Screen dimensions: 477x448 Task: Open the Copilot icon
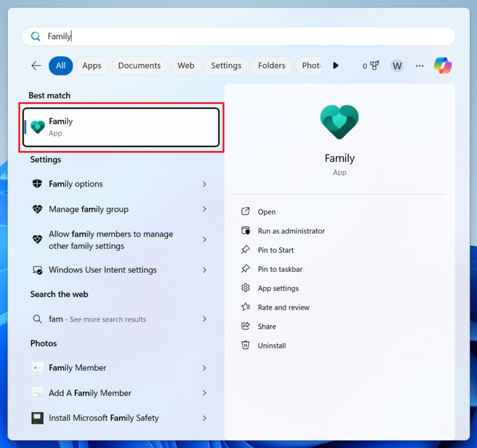(443, 66)
